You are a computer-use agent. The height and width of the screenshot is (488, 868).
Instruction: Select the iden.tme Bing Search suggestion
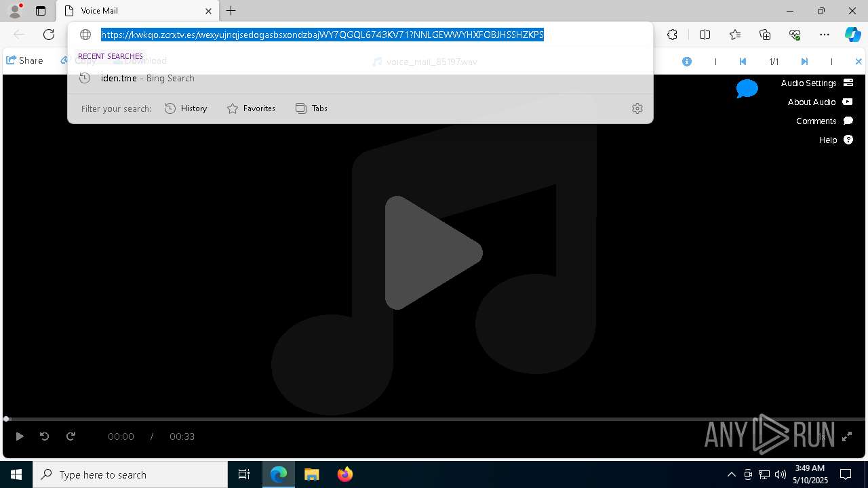point(360,78)
